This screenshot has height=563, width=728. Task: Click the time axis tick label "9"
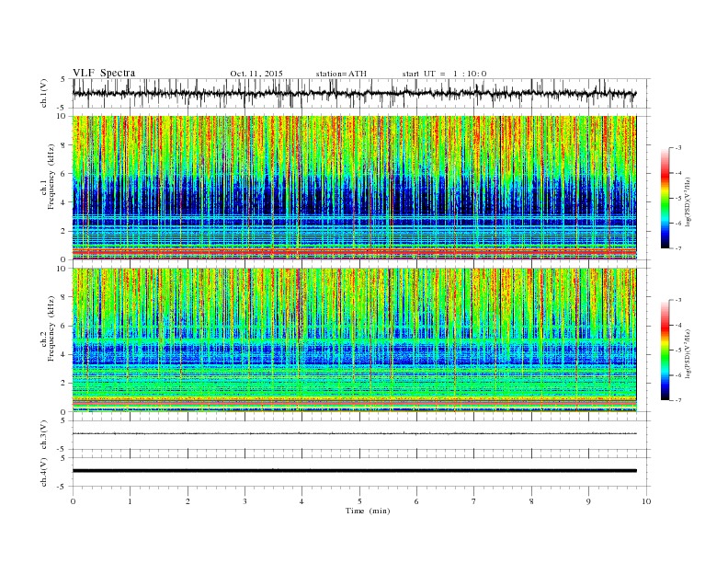(588, 501)
